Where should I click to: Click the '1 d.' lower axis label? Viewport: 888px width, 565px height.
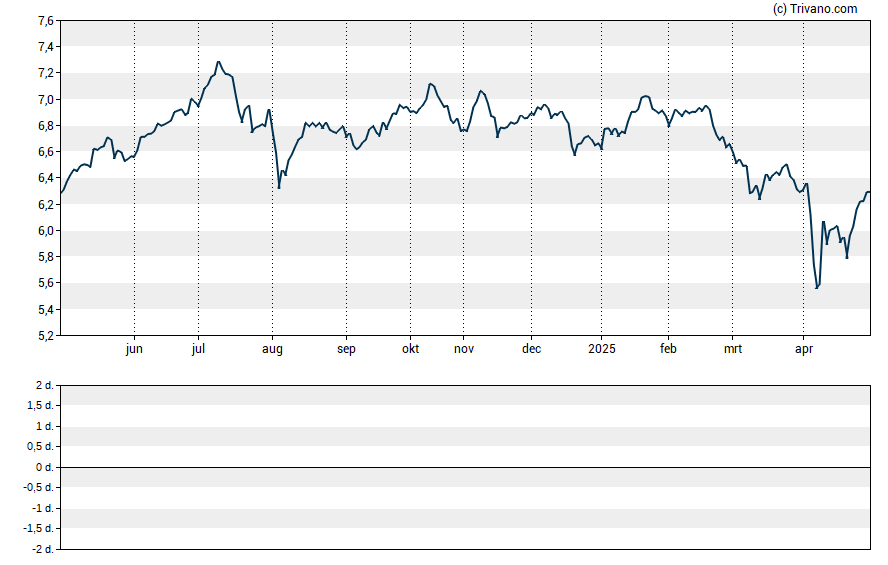tap(44, 426)
